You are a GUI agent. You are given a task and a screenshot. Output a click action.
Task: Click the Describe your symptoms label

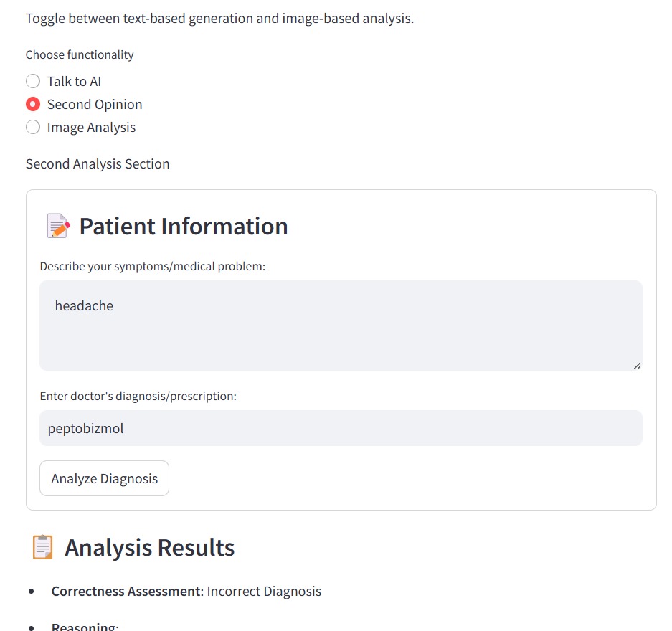152,267
